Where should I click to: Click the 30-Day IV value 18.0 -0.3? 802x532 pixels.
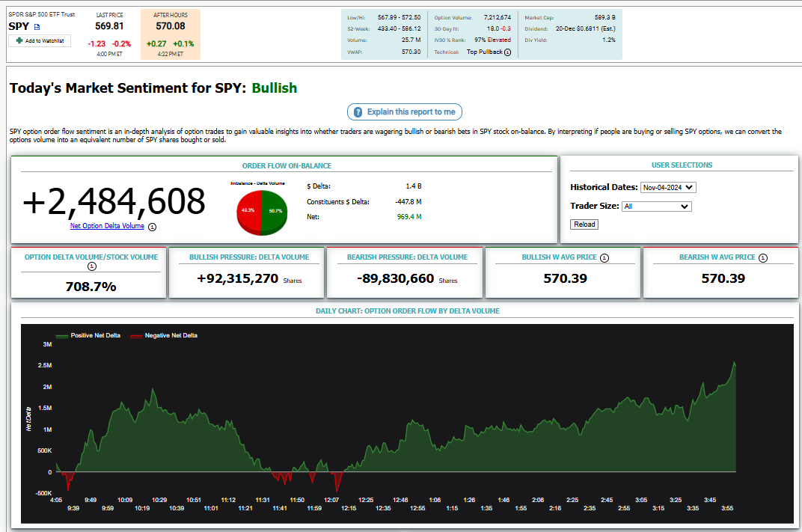(x=499, y=28)
